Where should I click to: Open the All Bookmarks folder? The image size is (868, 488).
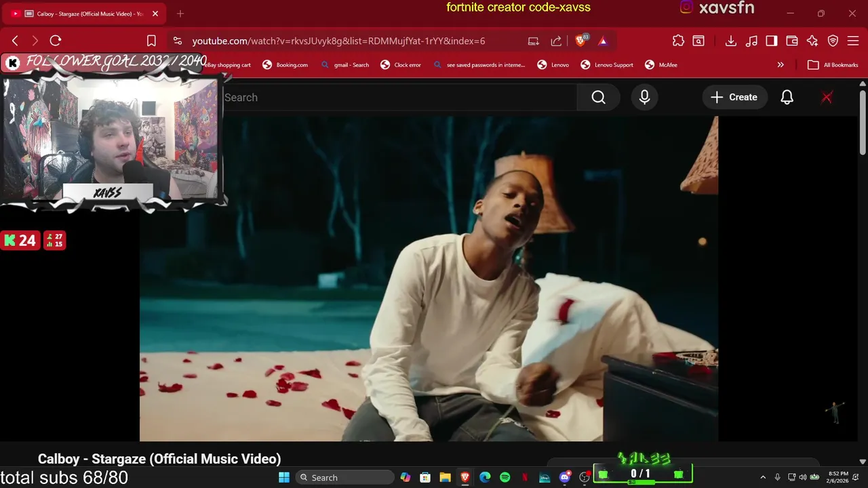point(833,65)
